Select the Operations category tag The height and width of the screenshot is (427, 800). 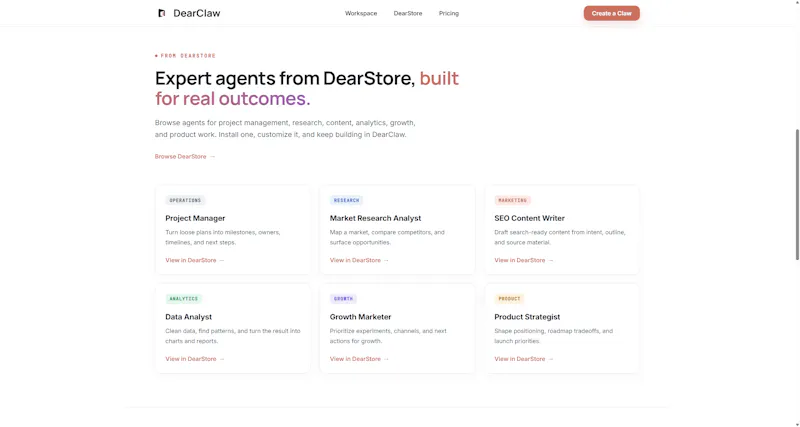point(185,200)
